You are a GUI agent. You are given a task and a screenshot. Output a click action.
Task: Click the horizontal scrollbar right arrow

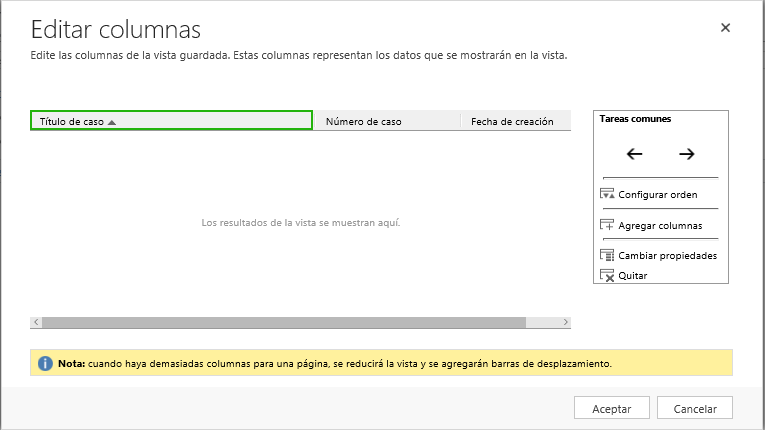tap(565, 323)
